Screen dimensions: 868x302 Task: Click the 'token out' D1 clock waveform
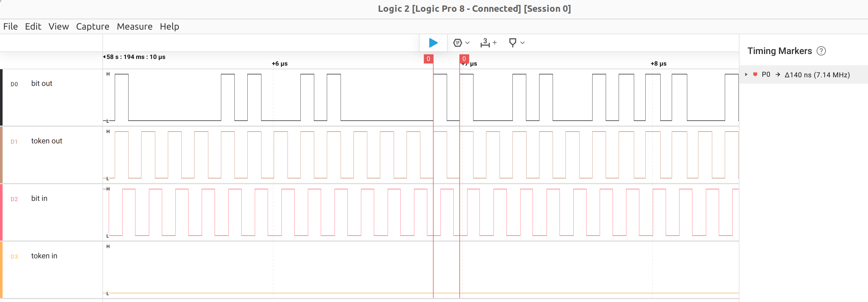421,155
